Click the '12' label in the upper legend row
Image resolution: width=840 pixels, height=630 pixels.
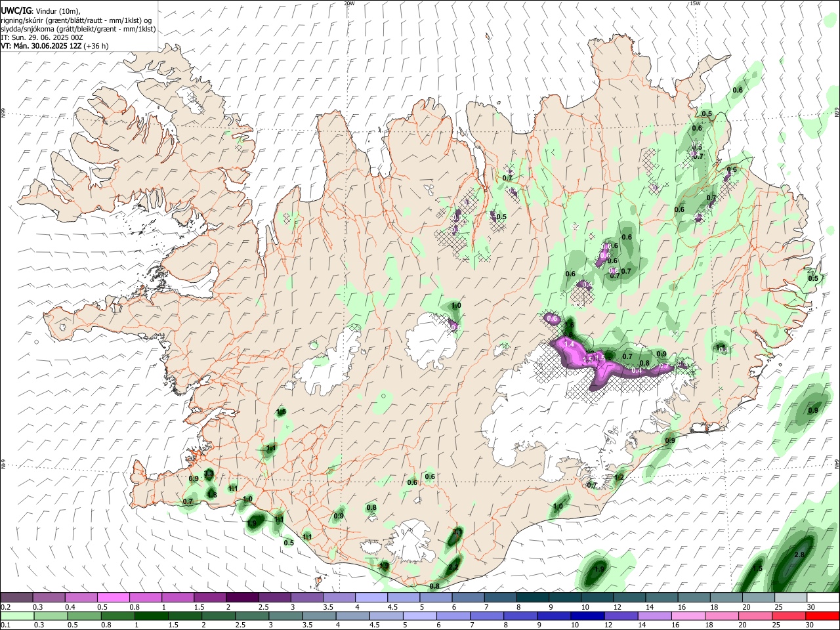click(617, 607)
